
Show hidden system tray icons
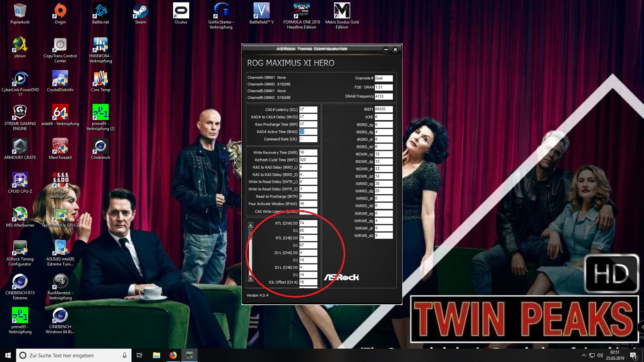click(584, 355)
